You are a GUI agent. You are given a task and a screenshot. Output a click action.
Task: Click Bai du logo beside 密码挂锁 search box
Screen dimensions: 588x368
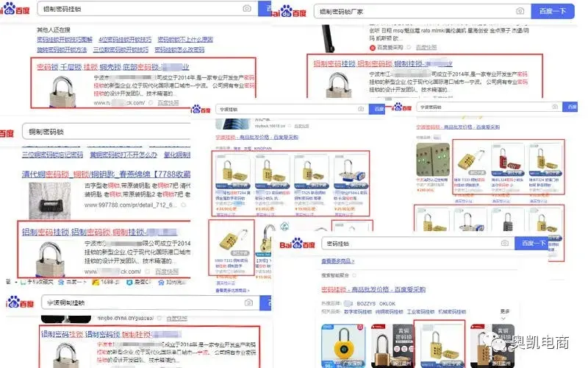click(298, 244)
